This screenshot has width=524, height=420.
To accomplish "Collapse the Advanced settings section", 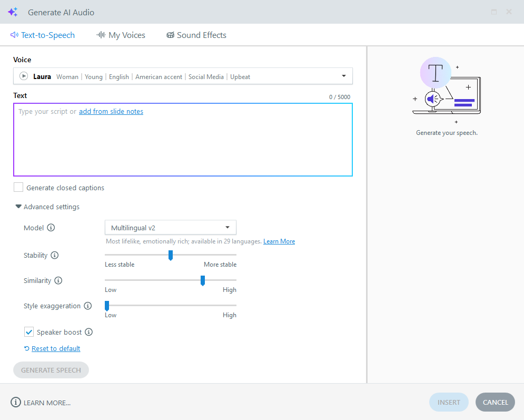I will [19, 207].
